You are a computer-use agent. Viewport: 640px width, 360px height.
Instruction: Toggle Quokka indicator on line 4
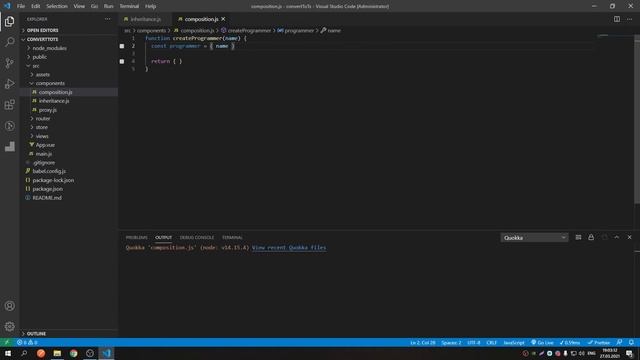(122, 61)
